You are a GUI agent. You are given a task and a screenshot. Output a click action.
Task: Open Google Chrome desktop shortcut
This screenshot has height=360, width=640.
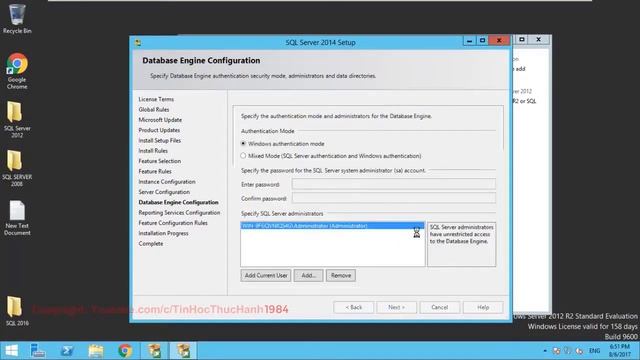click(17, 71)
